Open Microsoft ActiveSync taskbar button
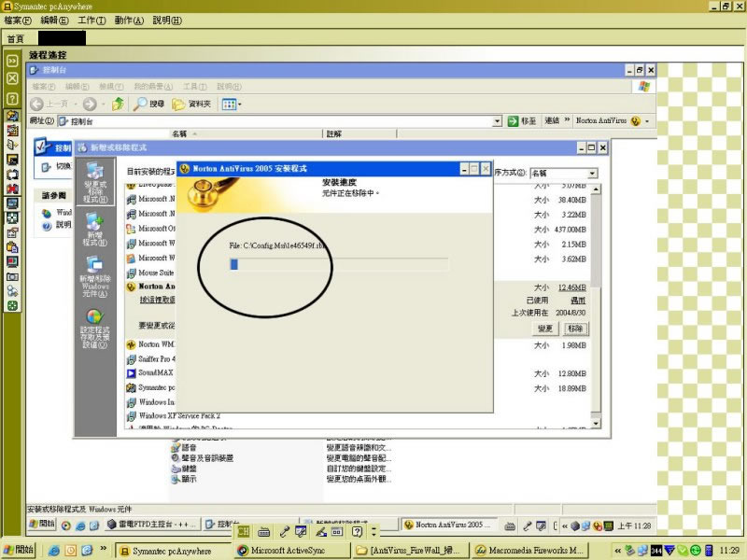 [290, 551]
